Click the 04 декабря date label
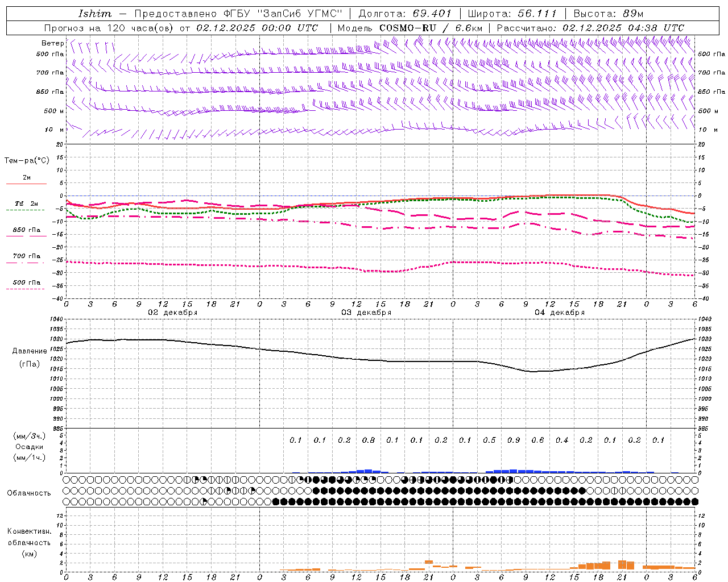The height and width of the screenshot is (582, 728). (x=560, y=313)
